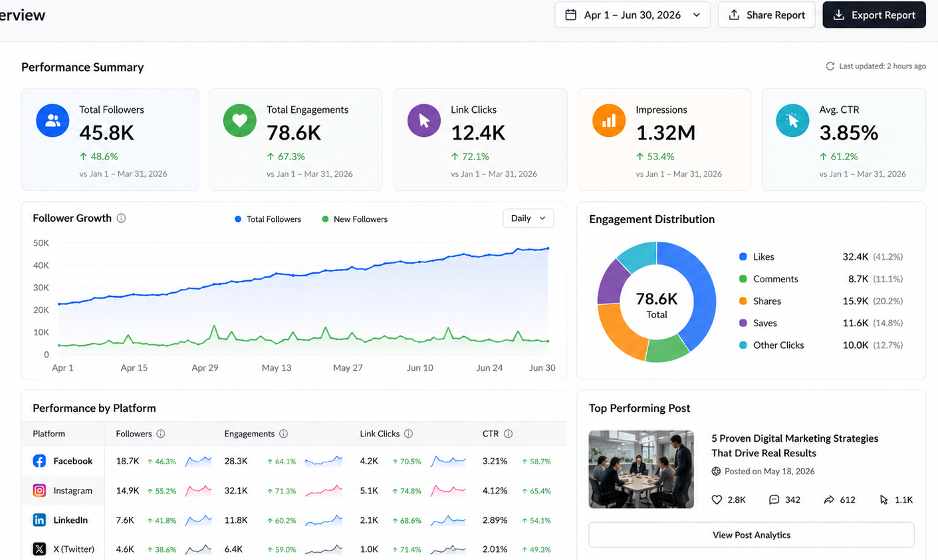Click the Link Clicks growth 72.1%
This screenshot has width=938, height=560.
pos(470,157)
